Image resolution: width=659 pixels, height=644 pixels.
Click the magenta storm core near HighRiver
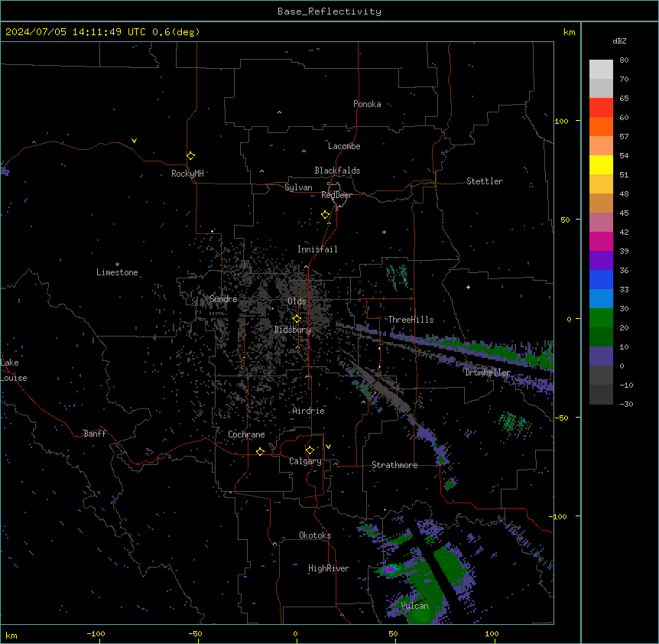tap(390, 569)
